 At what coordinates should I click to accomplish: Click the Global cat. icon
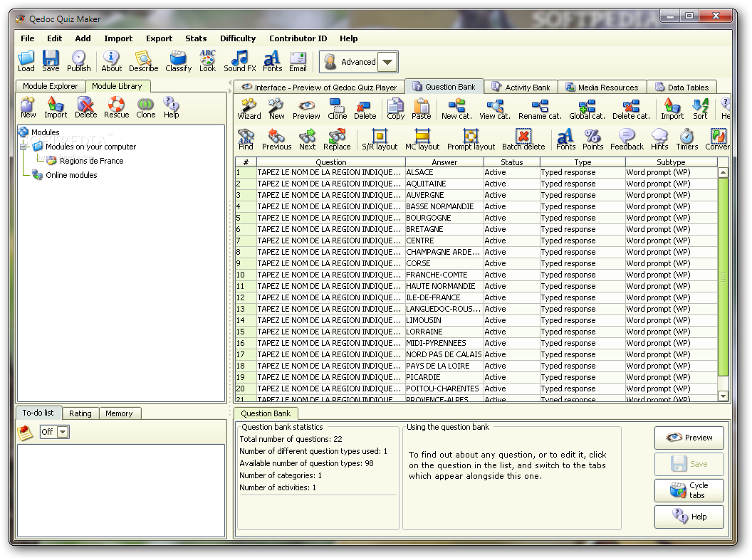click(587, 109)
